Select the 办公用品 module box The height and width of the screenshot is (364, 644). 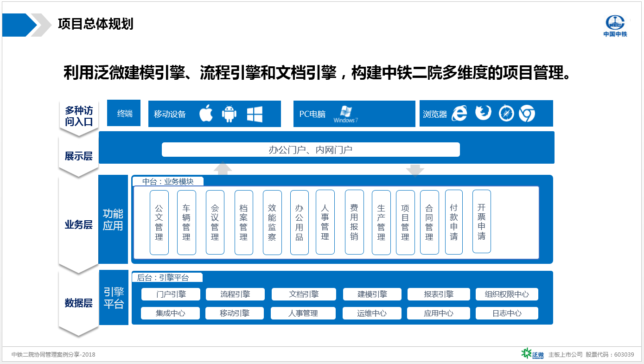click(300, 223)
